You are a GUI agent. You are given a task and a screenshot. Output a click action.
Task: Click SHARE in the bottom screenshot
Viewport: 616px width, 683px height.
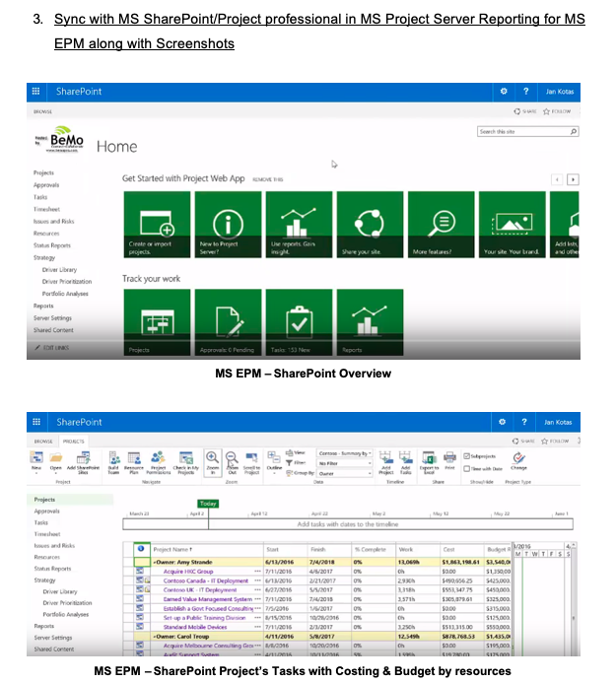pos(523,442)
